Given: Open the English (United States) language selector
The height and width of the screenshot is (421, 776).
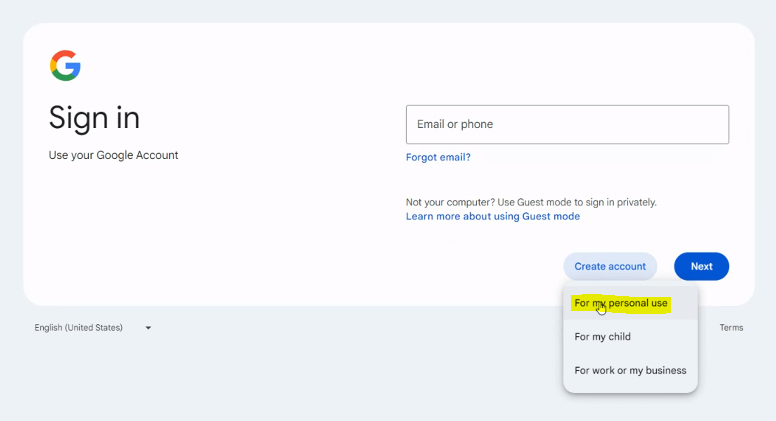Looking at the screenshot, I should pos(79,328).
